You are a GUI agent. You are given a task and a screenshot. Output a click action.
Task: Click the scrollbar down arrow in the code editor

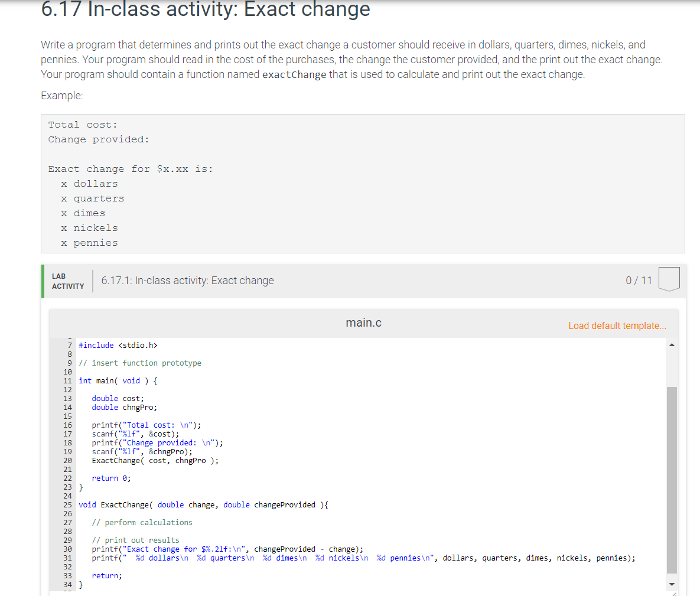coord(671,584)
